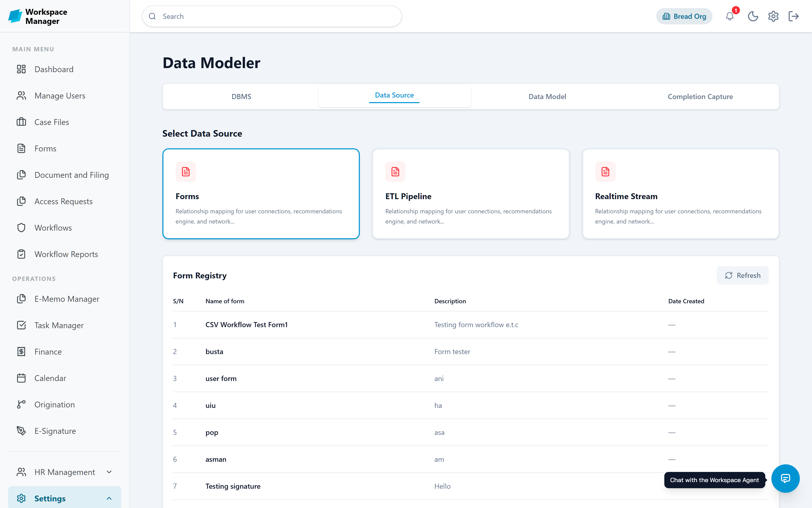812x508 pixels.
Task: Click the Form tester description
Action: click(x=452, y=352)
